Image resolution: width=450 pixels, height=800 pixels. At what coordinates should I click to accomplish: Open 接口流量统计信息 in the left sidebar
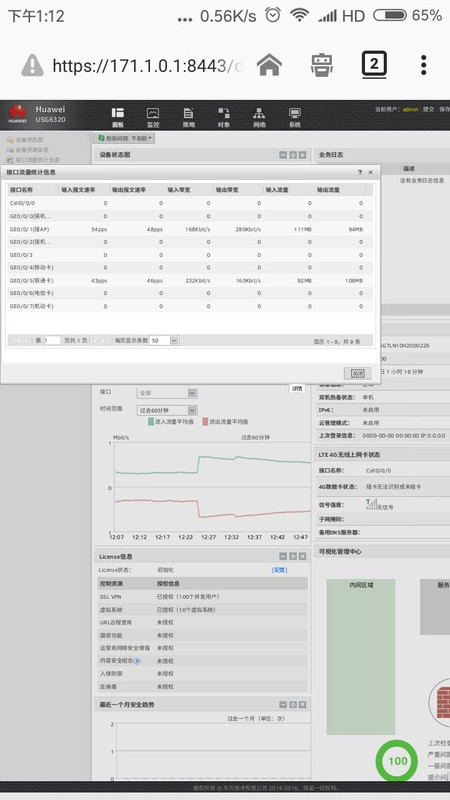click(33, 160)
